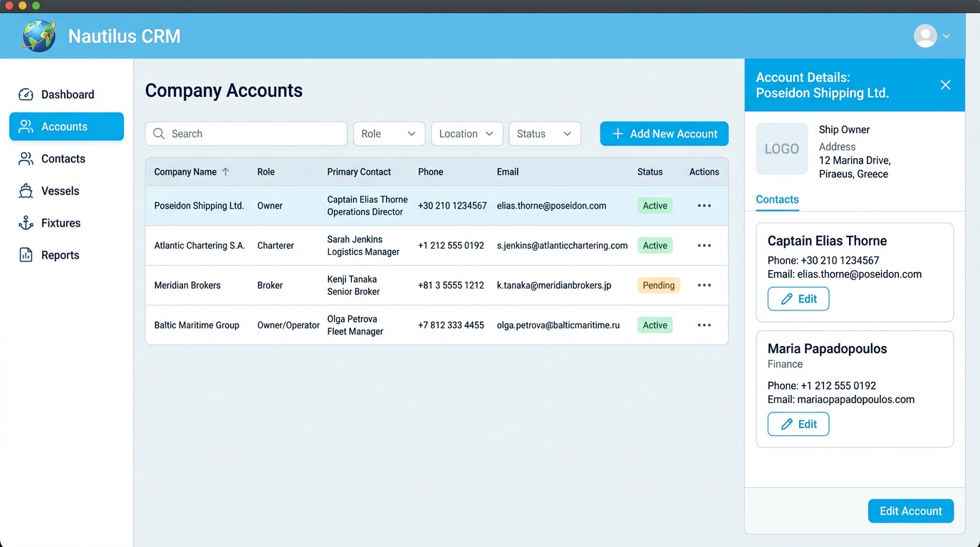
Task: Open Fixtures via the sidebar icon
Action: pyautogui.click(x=25, y=222)
